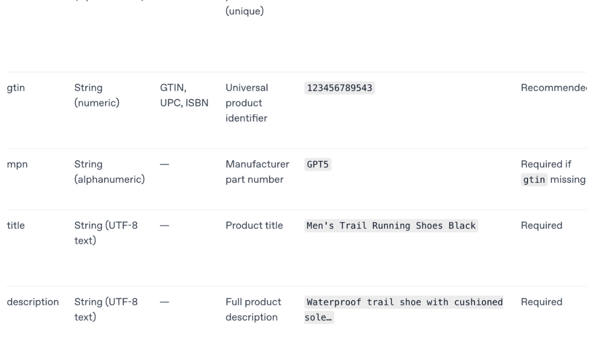Select the 'Waterproof trail shoe' example code

click(404, 302)
